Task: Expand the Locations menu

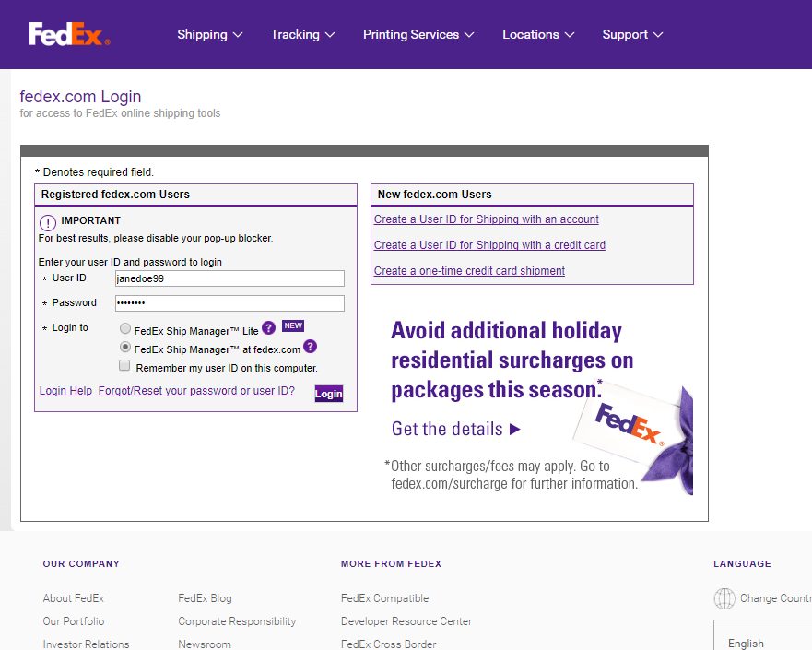Action: tap(538, 35)
